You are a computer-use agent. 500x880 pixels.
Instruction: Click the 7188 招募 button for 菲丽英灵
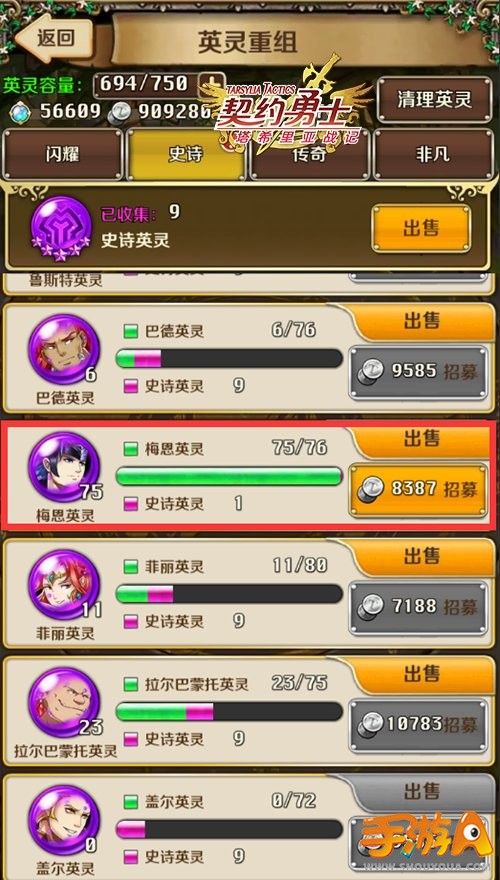coord(418,607)
